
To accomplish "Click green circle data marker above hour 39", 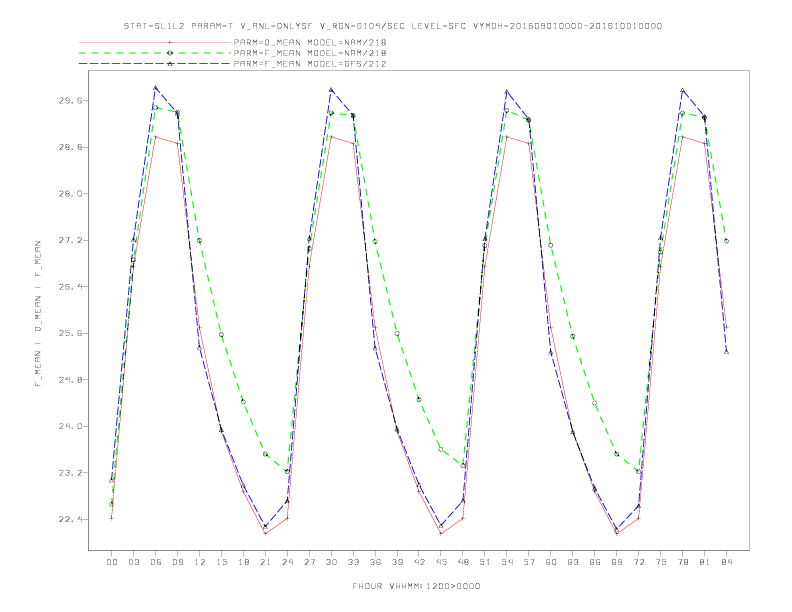I will click(397, 333).
